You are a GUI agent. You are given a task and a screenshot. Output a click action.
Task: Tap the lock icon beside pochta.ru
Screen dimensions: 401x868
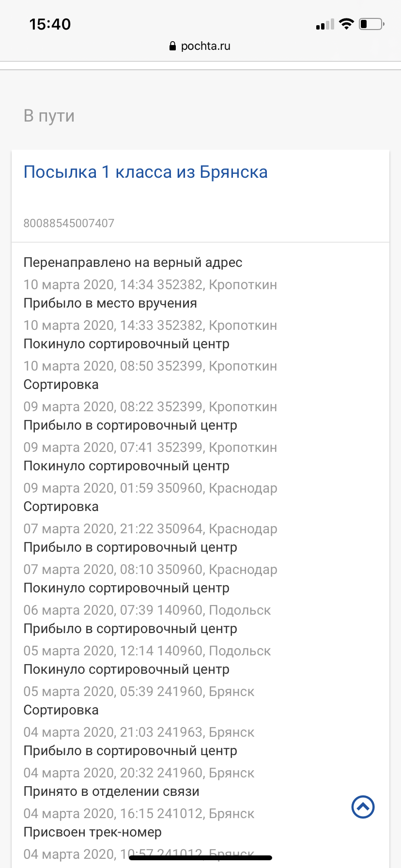(x=172, y=46)
